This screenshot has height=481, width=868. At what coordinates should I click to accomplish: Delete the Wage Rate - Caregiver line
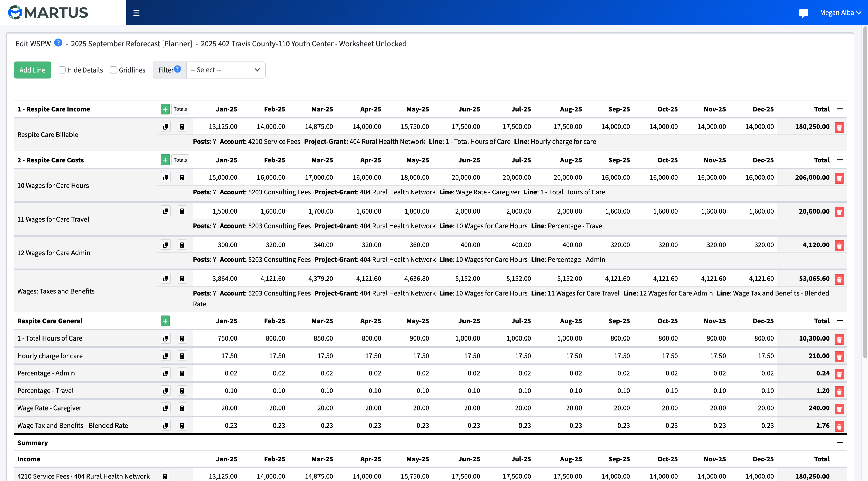[839, 409]
